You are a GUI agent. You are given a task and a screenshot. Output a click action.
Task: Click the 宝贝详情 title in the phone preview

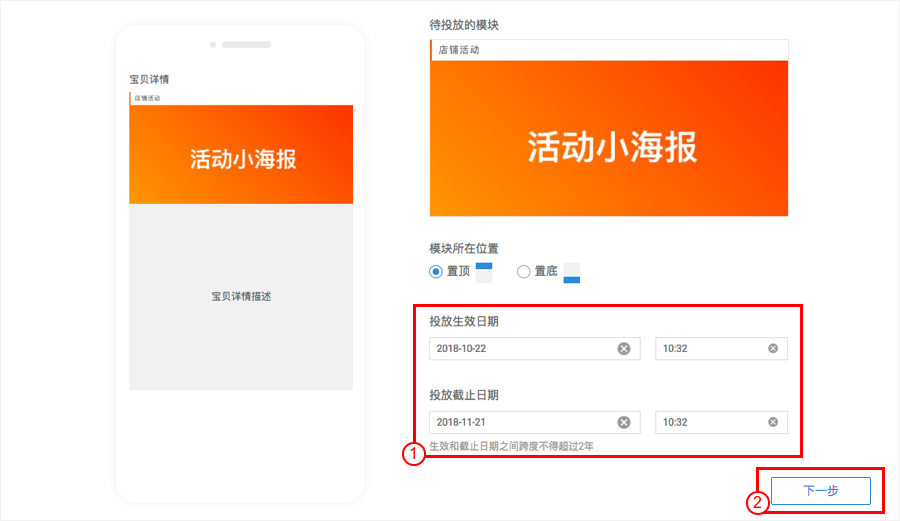pyautogui.click(x=149, y=79)
